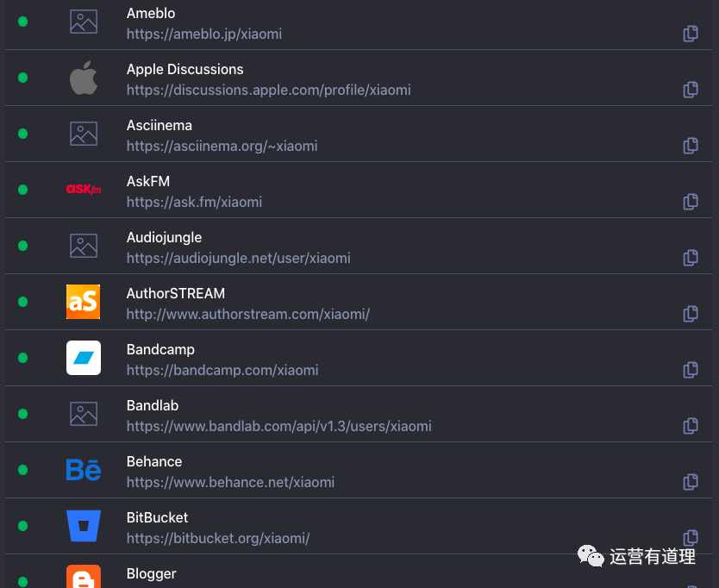Copy the Ameblo profile URL
The image size is (719, 588).
tap(691, 34)
